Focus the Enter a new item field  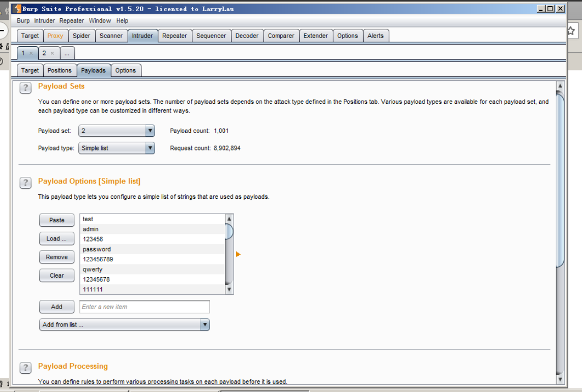click(145, 307)
